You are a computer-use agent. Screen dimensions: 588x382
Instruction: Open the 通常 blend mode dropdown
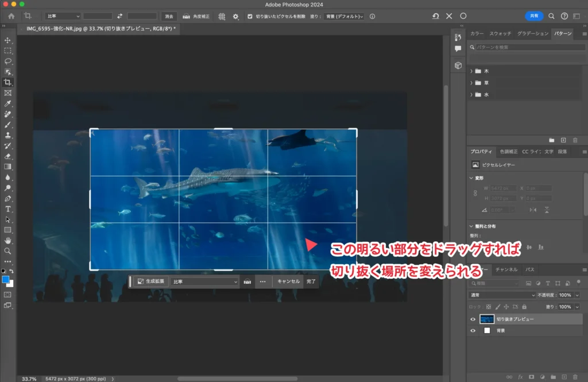coord(501,295)
